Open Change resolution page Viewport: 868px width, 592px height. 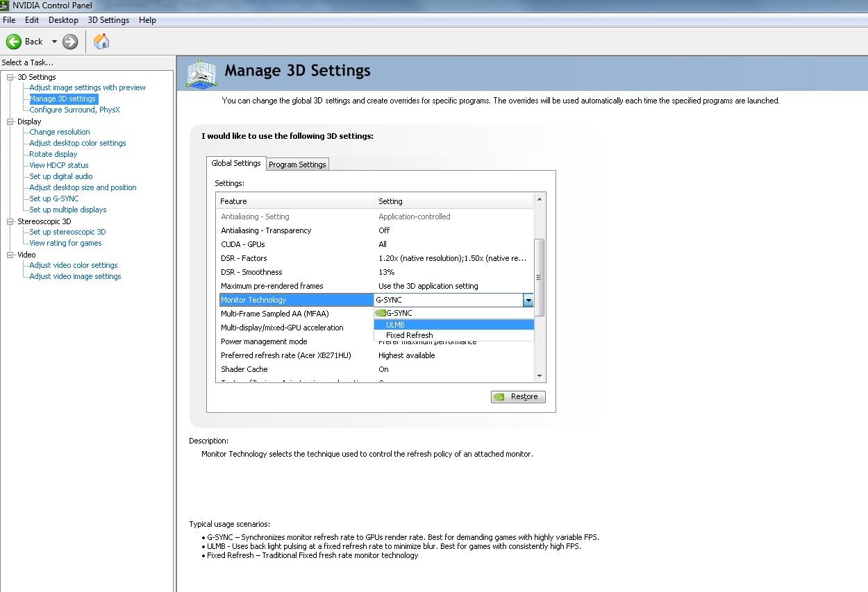60,132
